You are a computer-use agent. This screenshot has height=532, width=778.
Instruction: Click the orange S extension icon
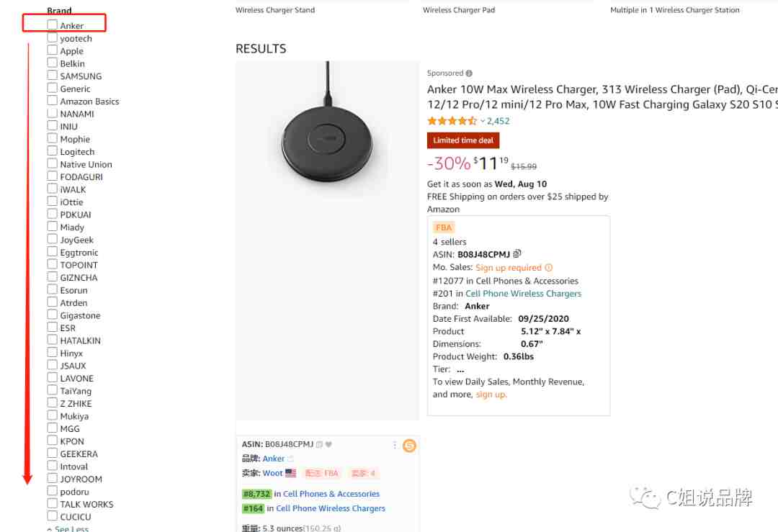point(409,446)
